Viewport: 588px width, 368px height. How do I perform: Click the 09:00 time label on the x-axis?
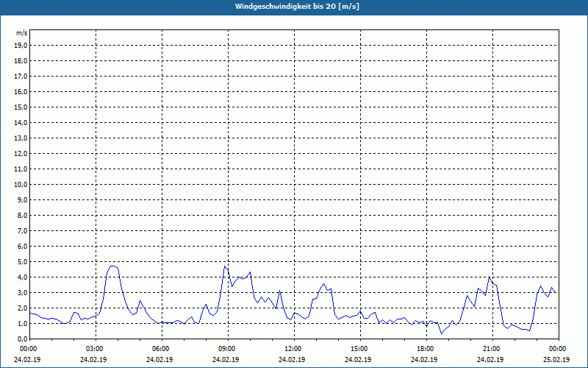(228, 349)
